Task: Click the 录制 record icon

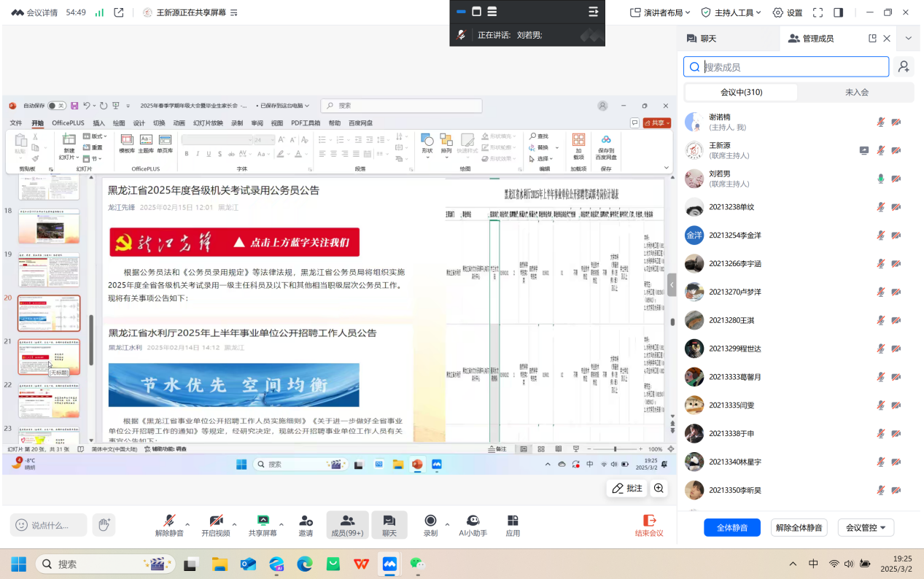Action: click(430, 521)
